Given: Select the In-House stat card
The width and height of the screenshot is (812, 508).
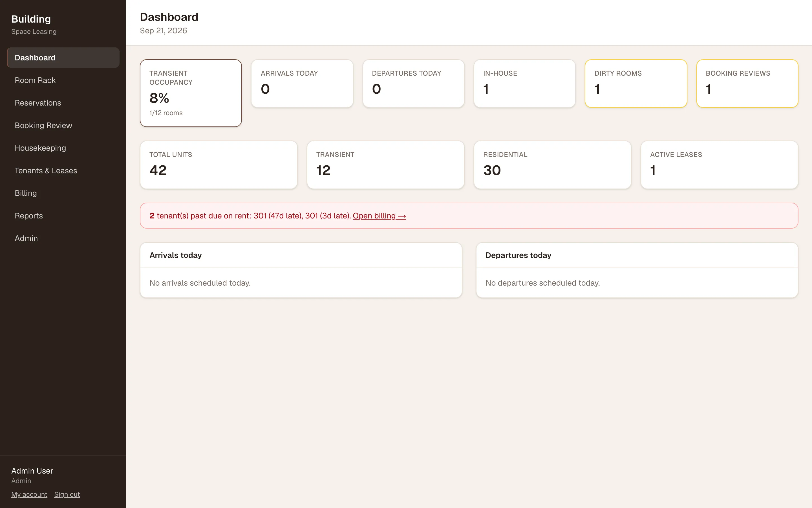Looking at the screenshot, I should [x=524, y=84].
